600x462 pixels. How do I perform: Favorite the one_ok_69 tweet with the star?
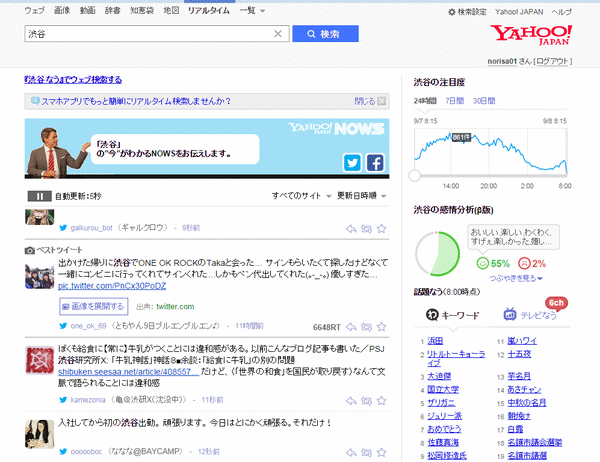click(381, 327)
